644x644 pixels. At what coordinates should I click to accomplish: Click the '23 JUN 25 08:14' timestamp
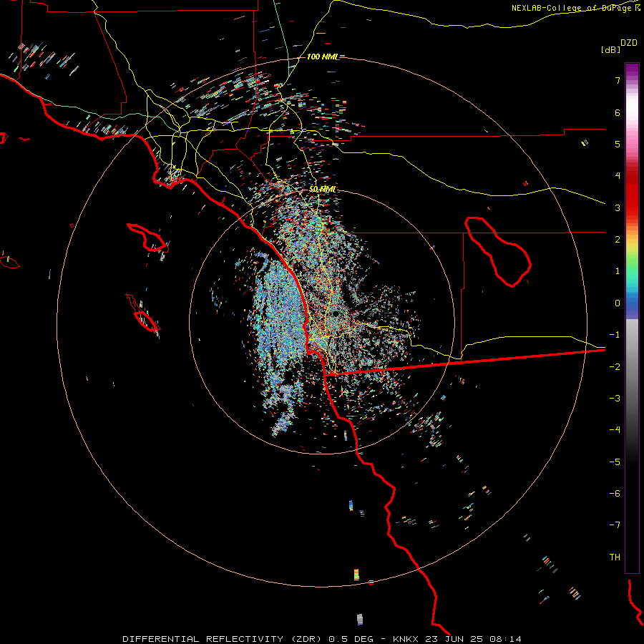(472, 639)
